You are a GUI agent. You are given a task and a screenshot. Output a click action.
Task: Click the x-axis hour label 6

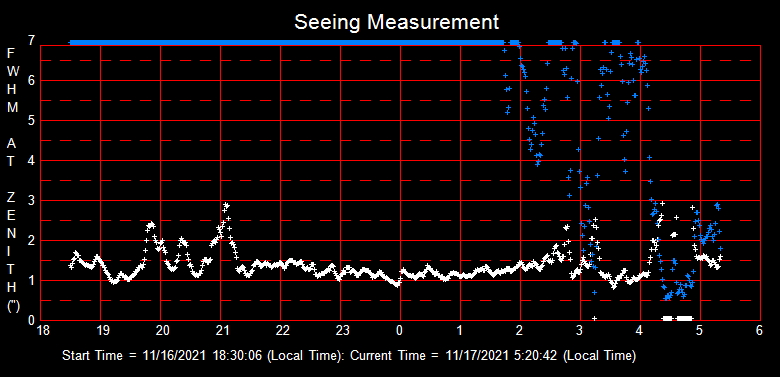(x=759, y=331)
